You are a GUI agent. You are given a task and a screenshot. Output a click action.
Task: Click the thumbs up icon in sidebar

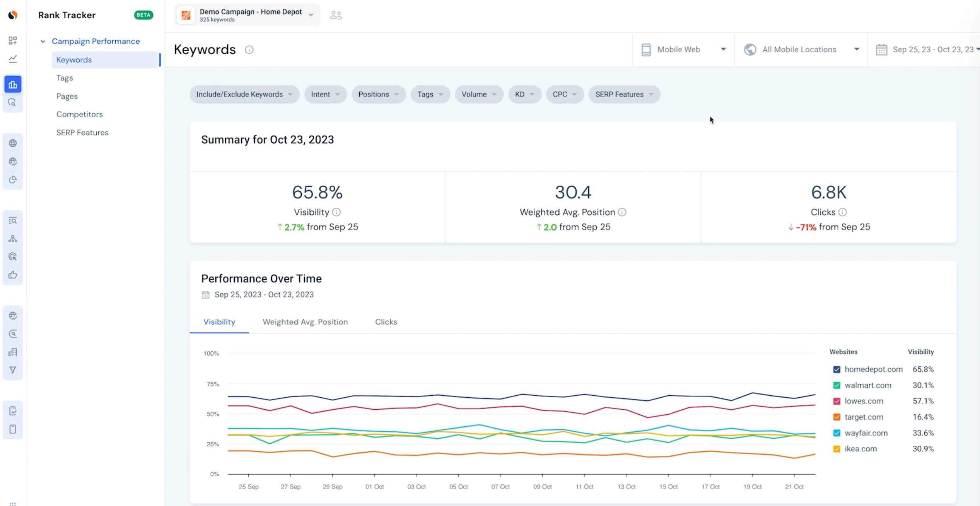tap(13, 275)
